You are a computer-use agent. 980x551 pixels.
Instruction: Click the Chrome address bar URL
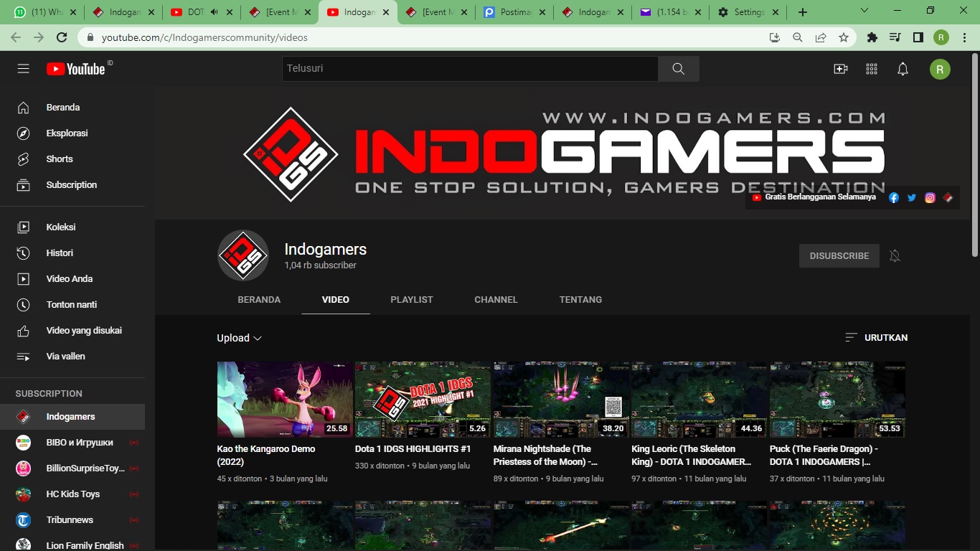point(204,37)
